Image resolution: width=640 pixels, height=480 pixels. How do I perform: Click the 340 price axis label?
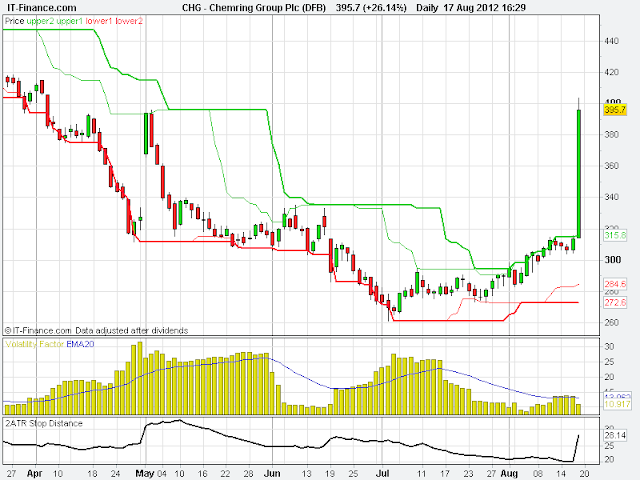611,197
